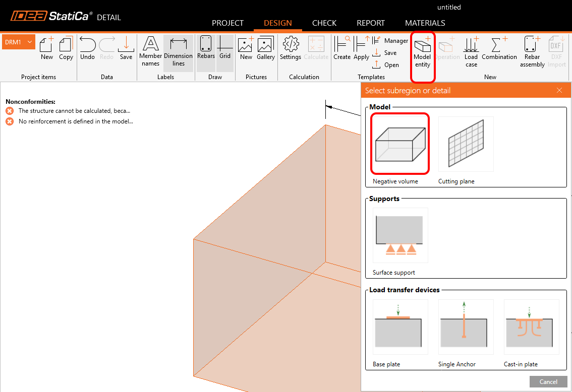Open the templates Manager
Viewport: 572px width, 392px height.
(x=390, y=41)
